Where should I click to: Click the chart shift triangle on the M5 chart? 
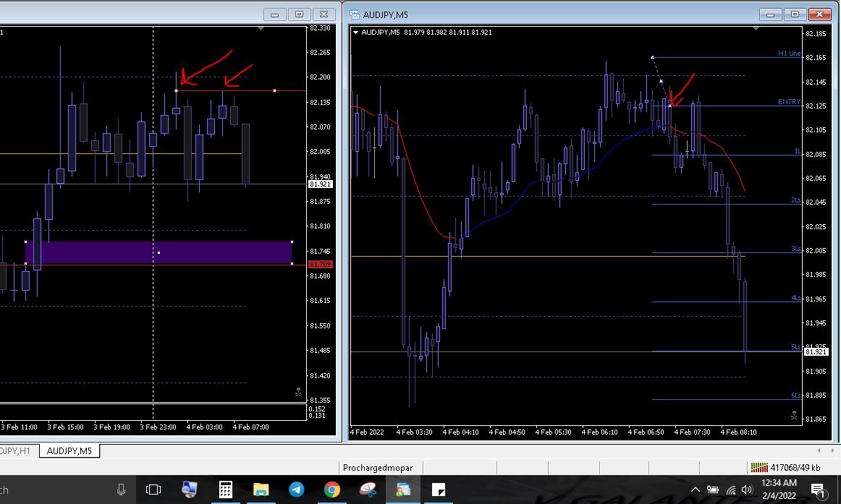coord(756,29)
